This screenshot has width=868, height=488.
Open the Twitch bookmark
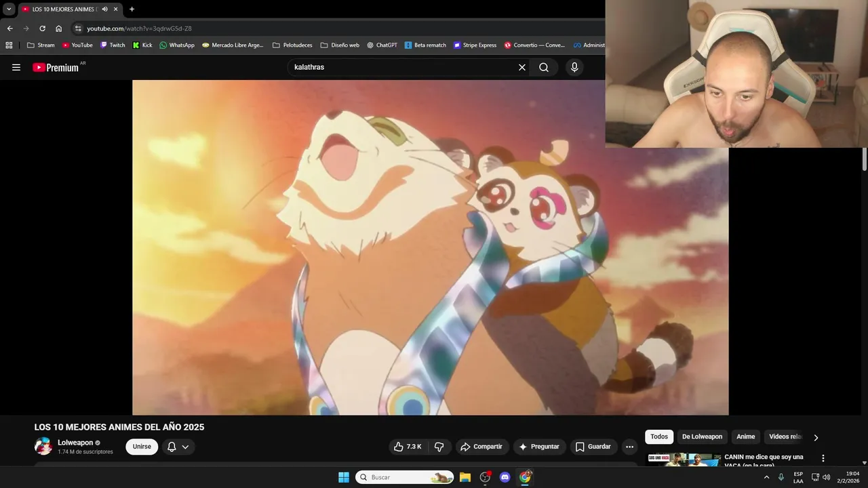pyautogui.click(x=113, y=45)
